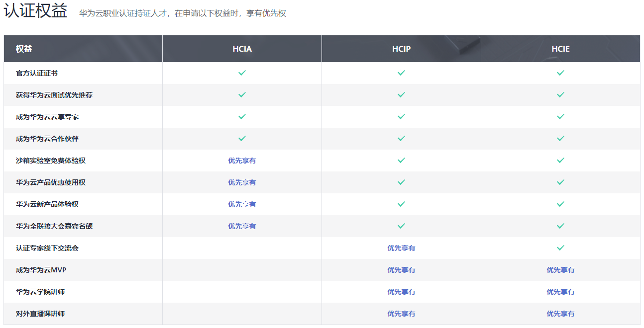Image resolution: width=644 pixels, height=328 pixels.
Task: Click HCIE checkmark in 沙箱实验室免费体验权 row
Action: click(560, 160)
